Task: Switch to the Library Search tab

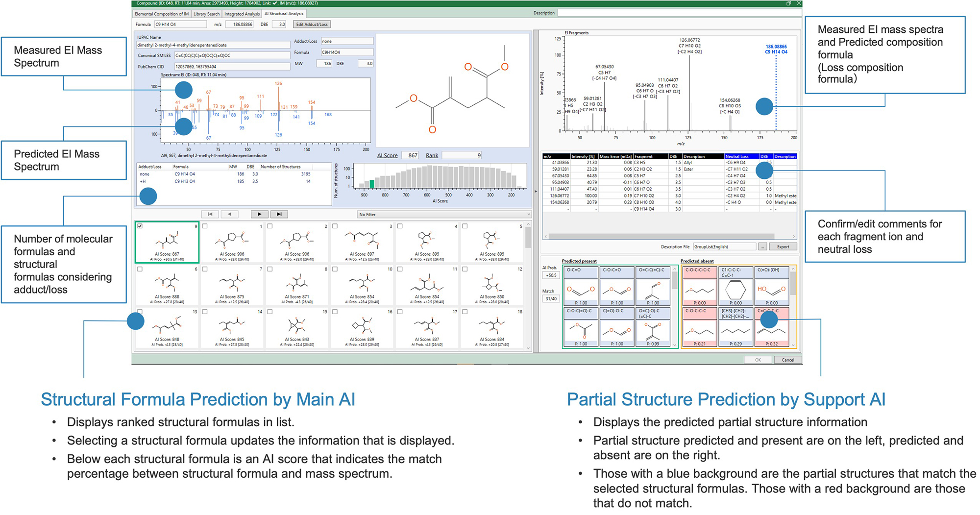Action: click(x=206, y=14)
